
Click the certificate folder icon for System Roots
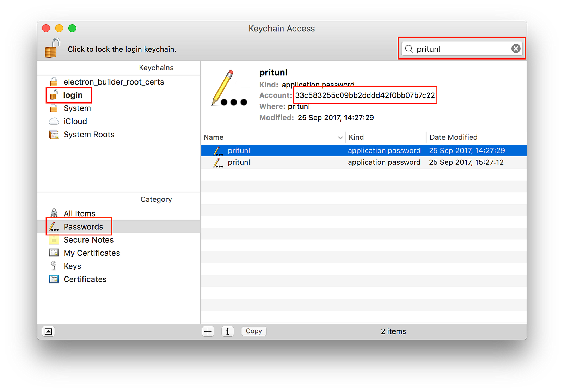[54, 135]
